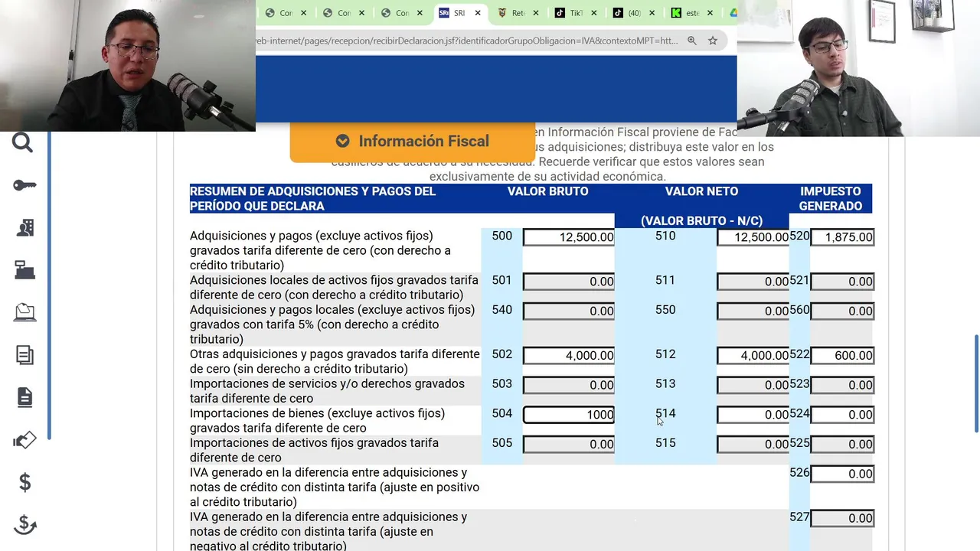980x551 pixels.
Task: Switch to the este tab
Action: (692, 13)
